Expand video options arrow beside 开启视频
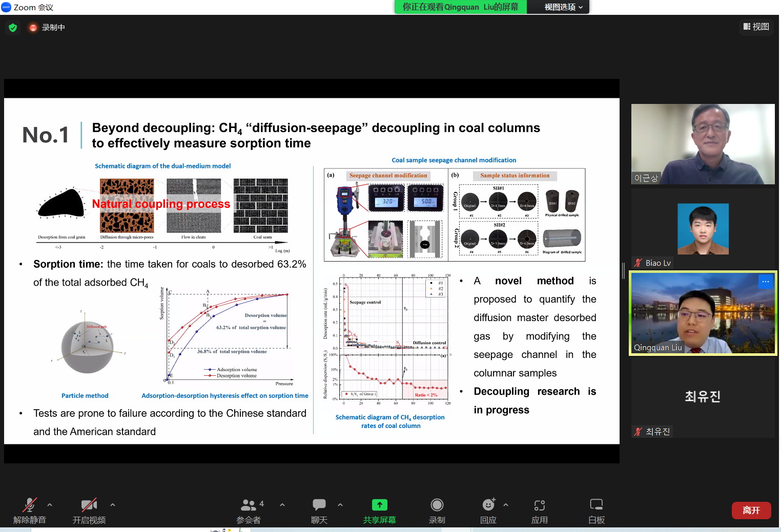Screen dimensions: 781x532 [113, 505]
